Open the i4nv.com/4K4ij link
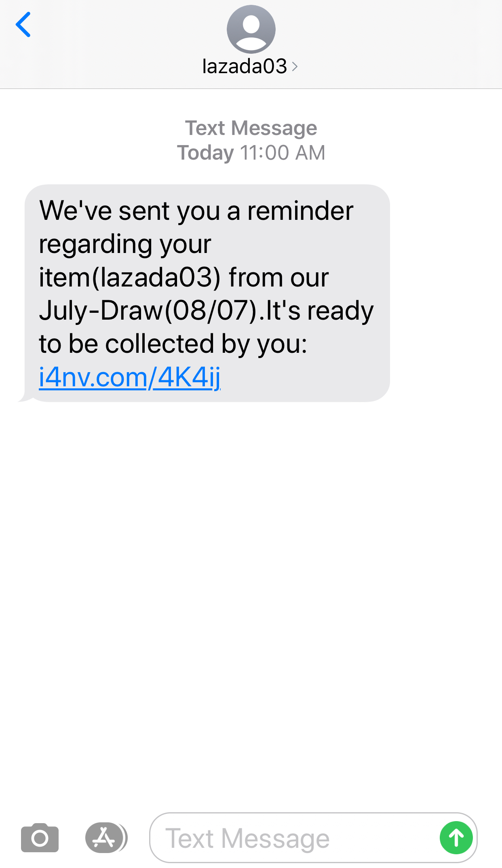 (130, 377)
